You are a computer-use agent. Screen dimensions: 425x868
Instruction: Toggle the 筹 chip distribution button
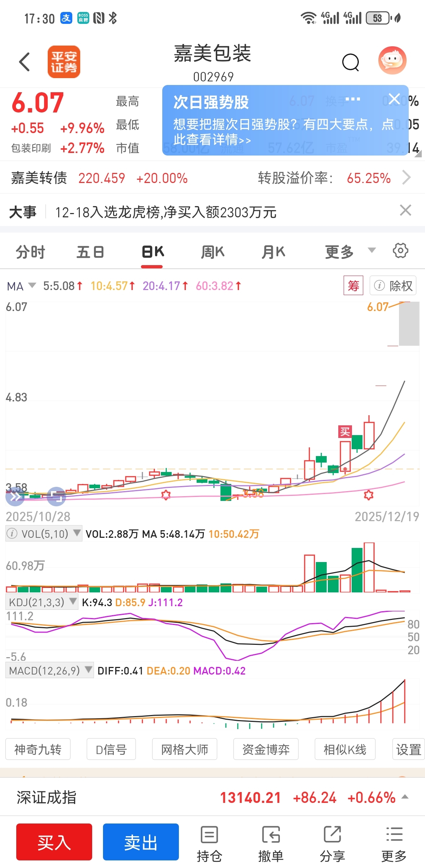coord(353,286)
